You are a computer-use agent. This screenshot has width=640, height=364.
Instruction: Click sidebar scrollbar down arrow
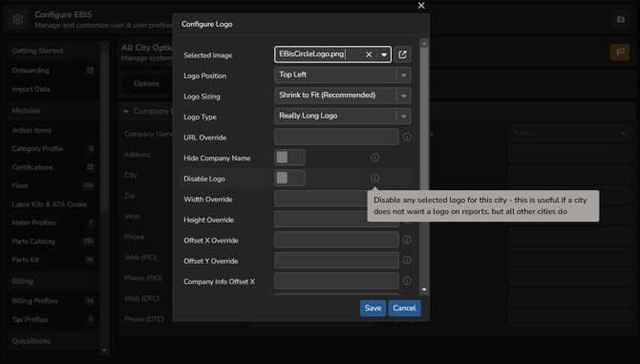tap(104, 350)
